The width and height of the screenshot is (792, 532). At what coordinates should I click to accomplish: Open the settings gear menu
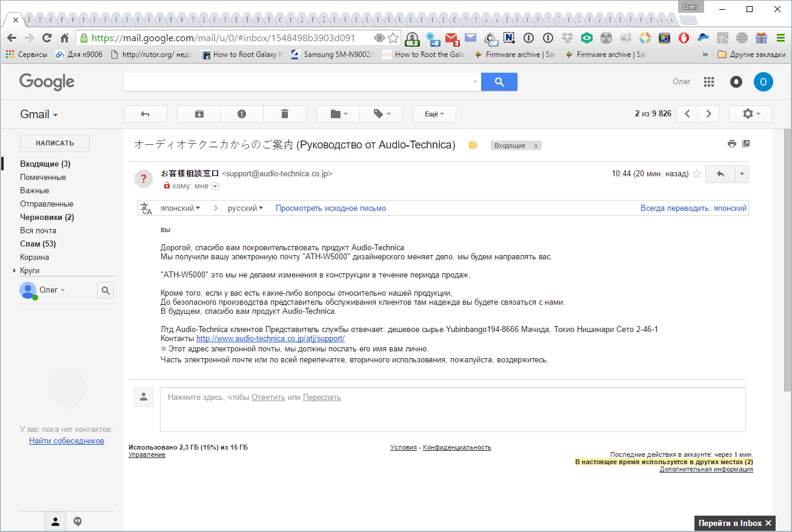pyautogui.click(x=750, y=114)
